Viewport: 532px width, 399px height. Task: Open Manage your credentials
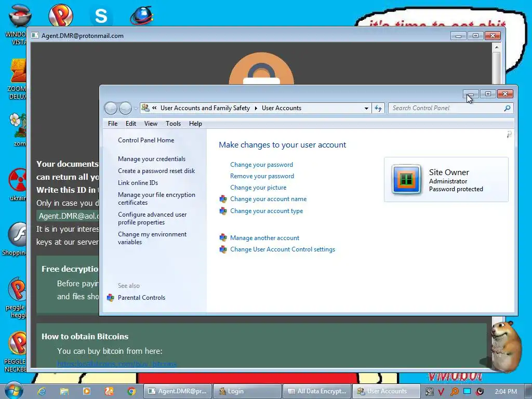[x=152, y=159]
